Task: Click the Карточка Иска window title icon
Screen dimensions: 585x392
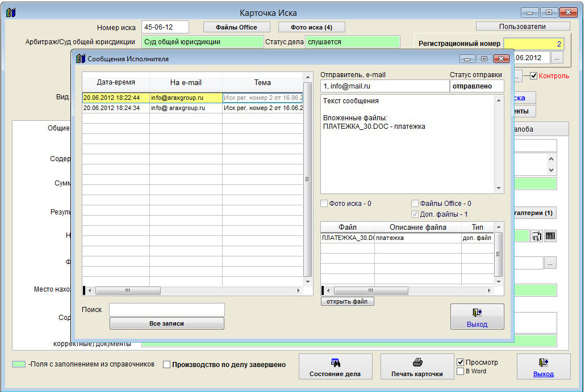Action: tap(10, 12)
